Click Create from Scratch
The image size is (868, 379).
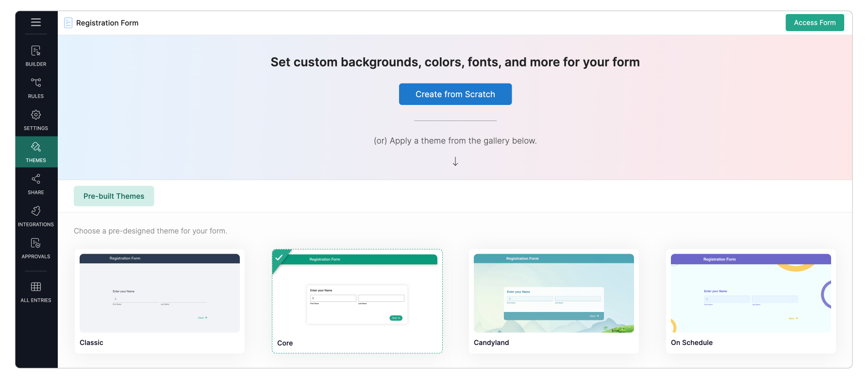455,94
